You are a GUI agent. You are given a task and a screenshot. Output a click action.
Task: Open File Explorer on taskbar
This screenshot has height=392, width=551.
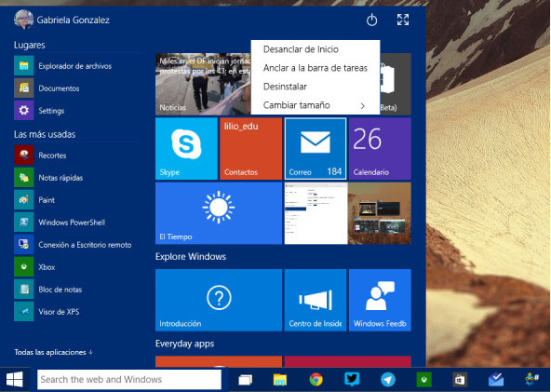tap(280, 380)
